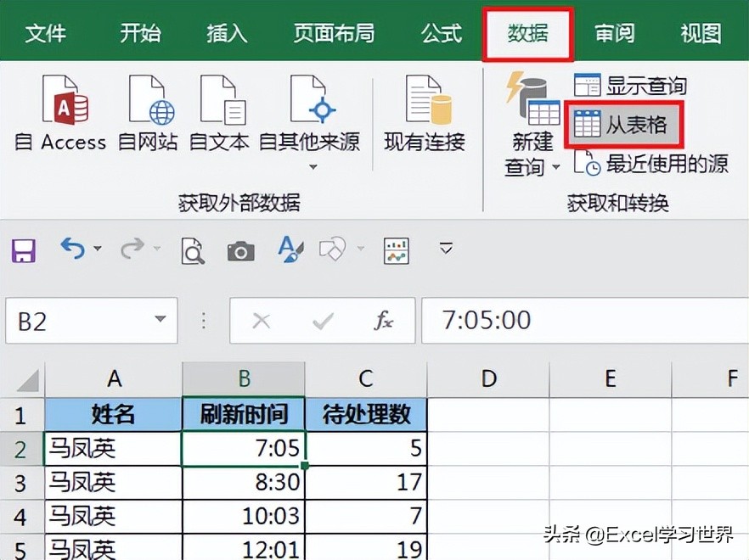Open the undo history dropdown
Viewport: 749px width, 560px height.
pyautogui.click(x=98, y=249)
